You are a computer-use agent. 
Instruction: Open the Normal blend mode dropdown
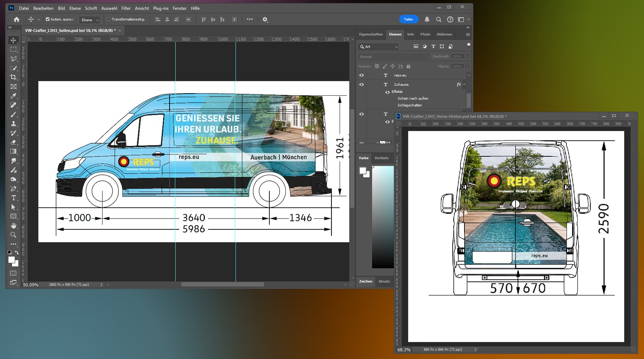(394, 57)
